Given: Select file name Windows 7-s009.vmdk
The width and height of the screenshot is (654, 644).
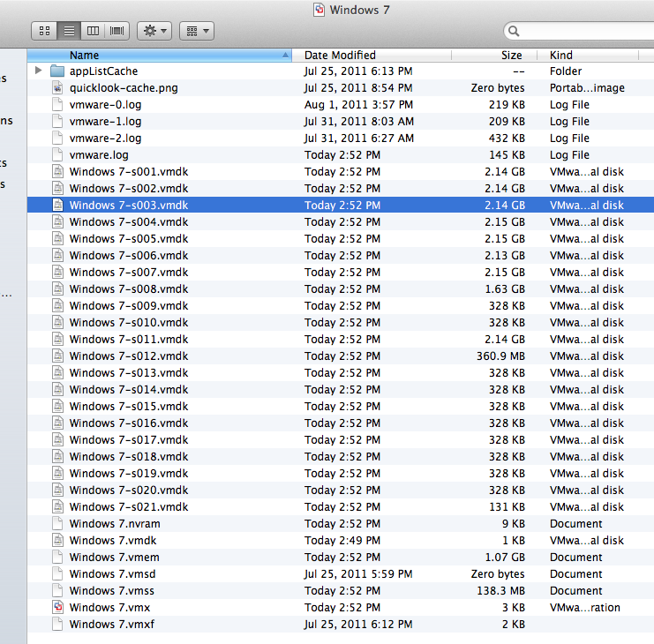Looking at the screenshot, I should pyautogui.click(x=129, y=305).
